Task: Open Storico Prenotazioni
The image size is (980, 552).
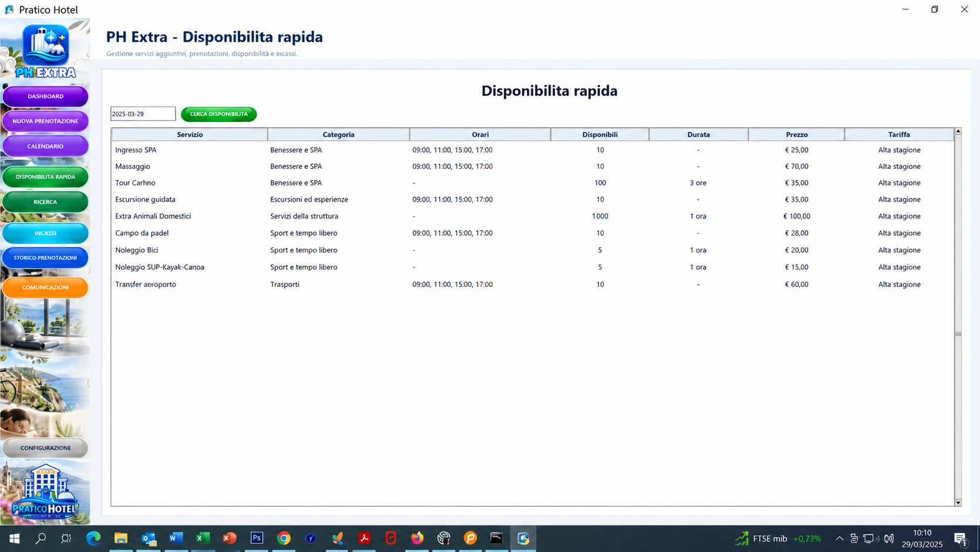Action: click(x=45, y=258)
